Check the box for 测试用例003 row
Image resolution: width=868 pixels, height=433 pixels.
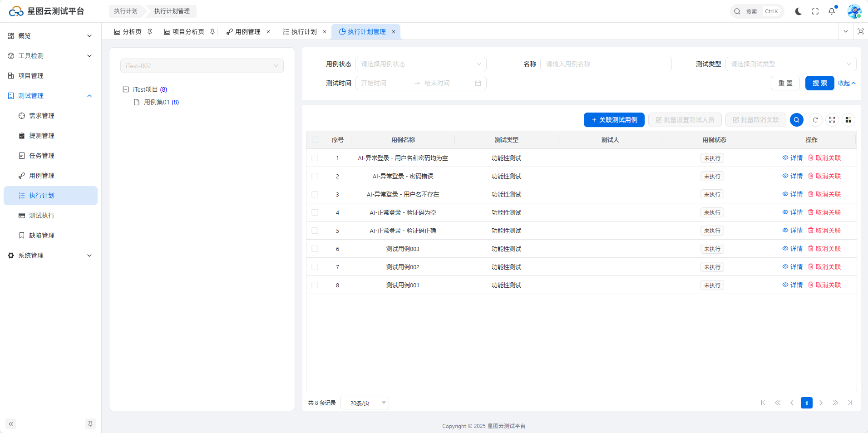point(315,249)
